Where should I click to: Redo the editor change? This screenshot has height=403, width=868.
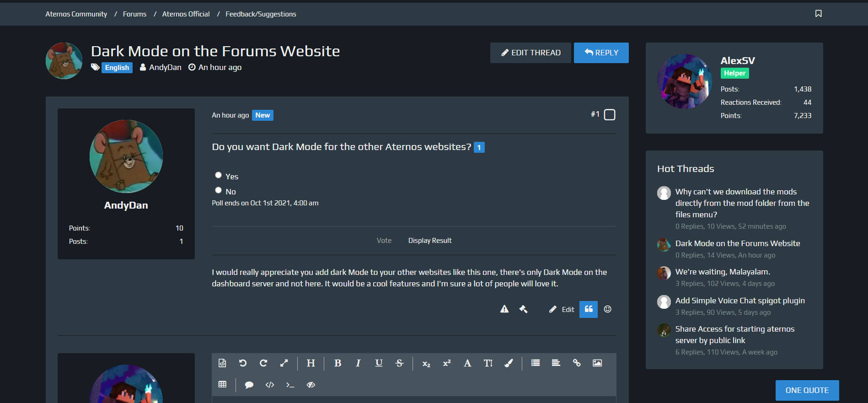point(263,363)
